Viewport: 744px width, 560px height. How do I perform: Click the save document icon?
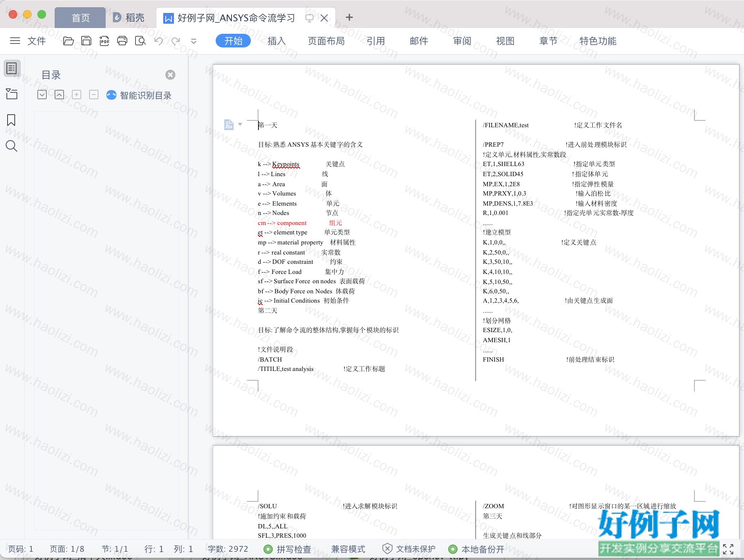86,41
